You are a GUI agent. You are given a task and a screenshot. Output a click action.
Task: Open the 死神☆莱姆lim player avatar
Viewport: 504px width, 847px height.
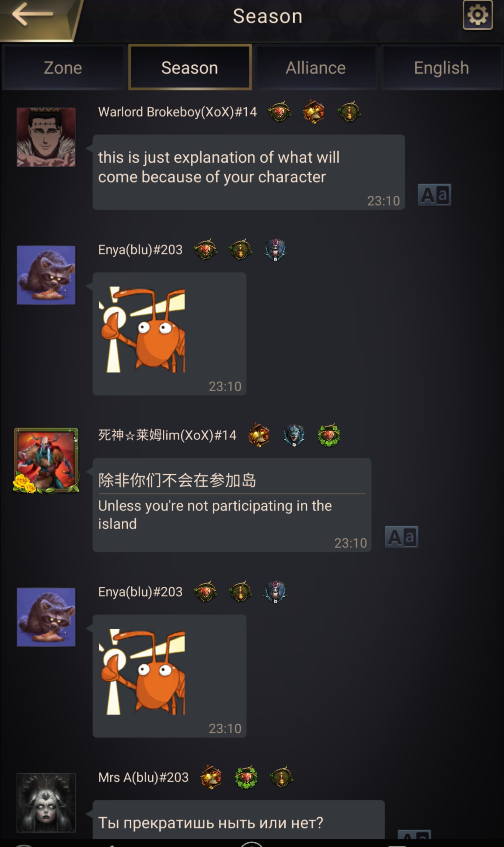(x=46, y=460)
